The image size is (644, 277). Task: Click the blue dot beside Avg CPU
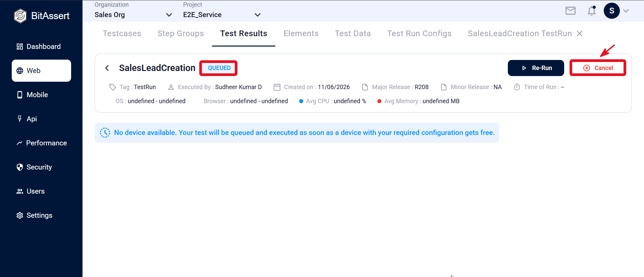pyautogui.click(x=301, y=101)
